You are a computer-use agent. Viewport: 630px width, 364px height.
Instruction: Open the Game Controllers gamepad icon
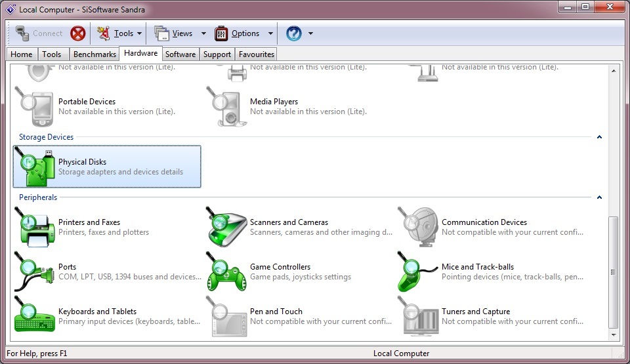[x=226, y=272]
